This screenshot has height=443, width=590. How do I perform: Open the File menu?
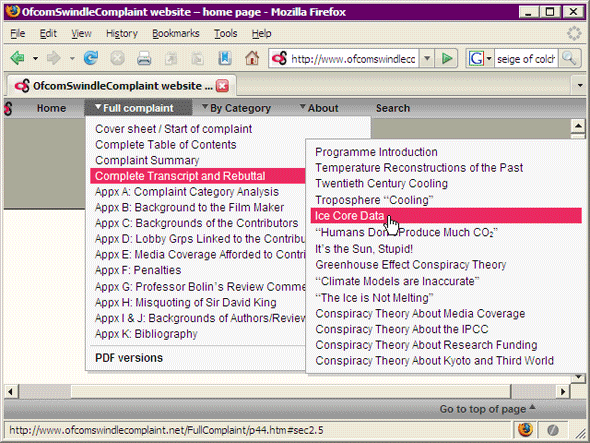click(18, 33)
